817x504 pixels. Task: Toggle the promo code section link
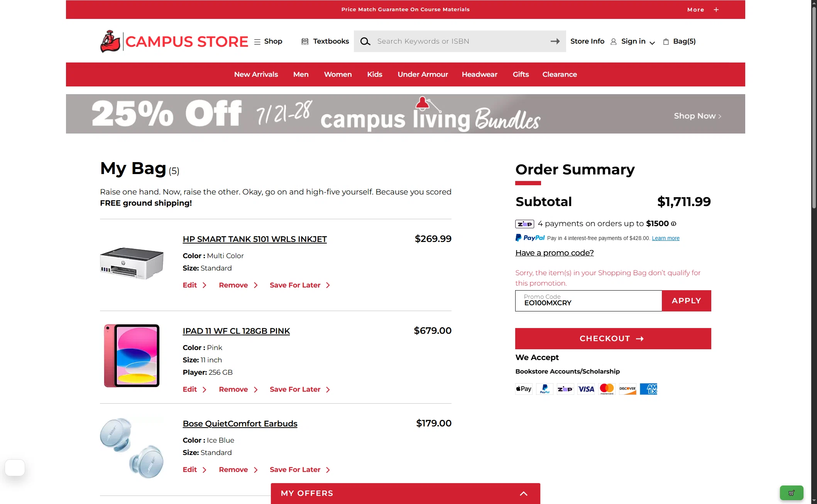[555, 253]
